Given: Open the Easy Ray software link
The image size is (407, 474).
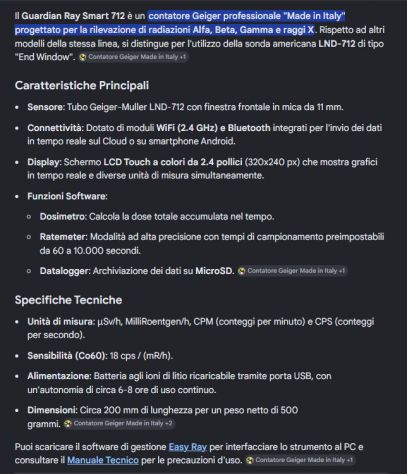Looking at the screenshot, I should click(188, 447).
